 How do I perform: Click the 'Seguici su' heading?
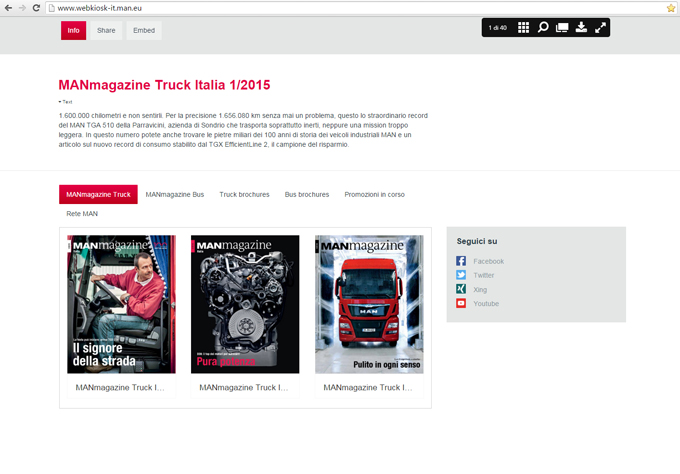pyautogui.click(x=477, y=241)
